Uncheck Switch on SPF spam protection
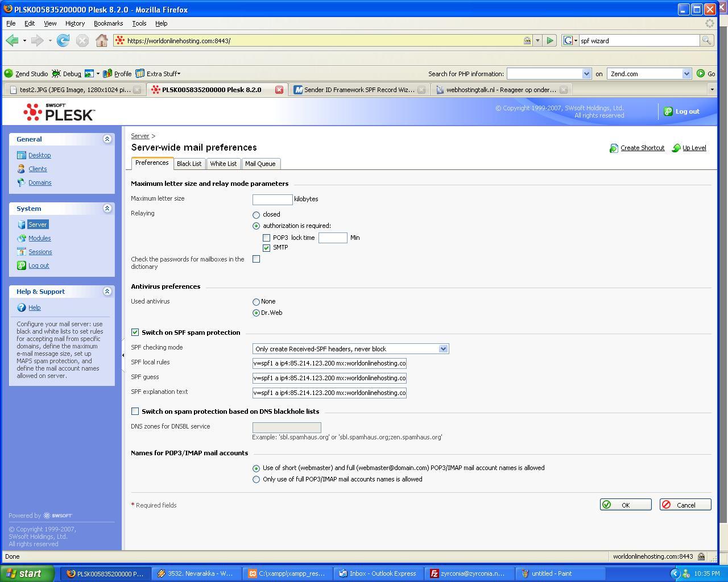 [135, 332]
